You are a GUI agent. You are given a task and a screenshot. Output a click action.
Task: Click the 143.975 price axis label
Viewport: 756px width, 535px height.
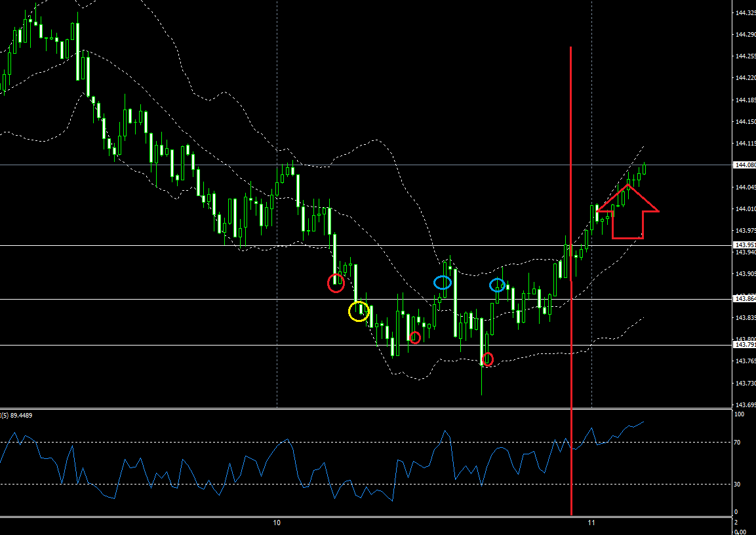pos(746,231)
